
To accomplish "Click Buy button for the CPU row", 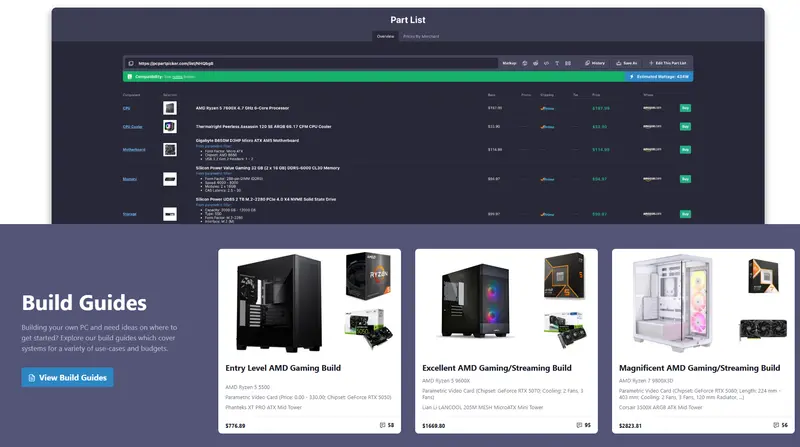I will [685, 108].
